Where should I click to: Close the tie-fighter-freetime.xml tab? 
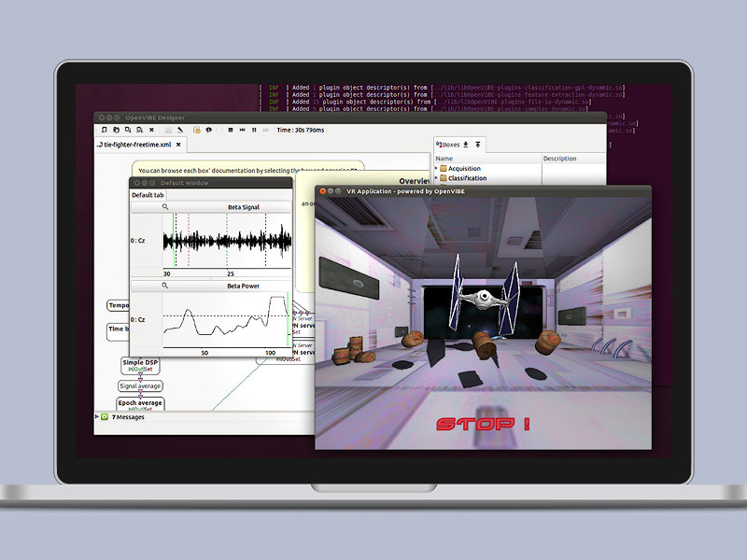coord(178,146)
